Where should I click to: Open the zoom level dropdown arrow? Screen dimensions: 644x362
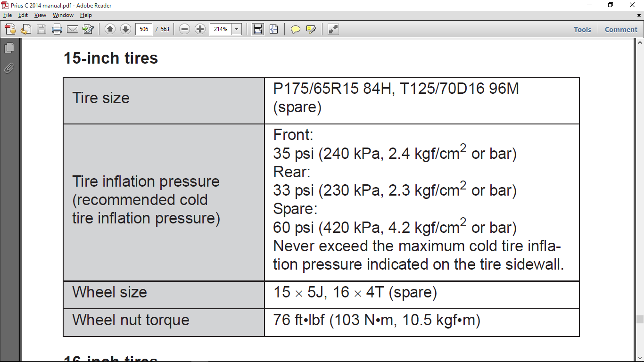tap(236, 29)
